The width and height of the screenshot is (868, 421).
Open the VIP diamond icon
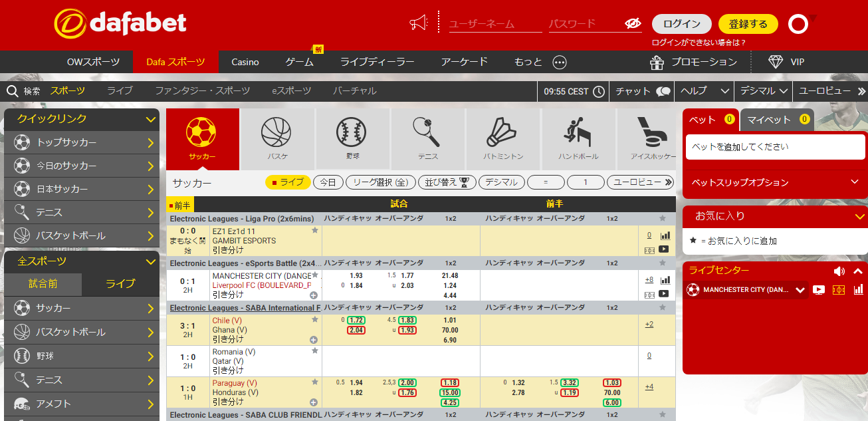(776, 62)
